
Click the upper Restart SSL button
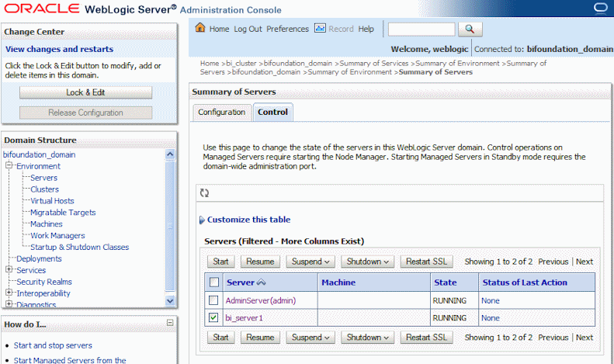[426, 262]
